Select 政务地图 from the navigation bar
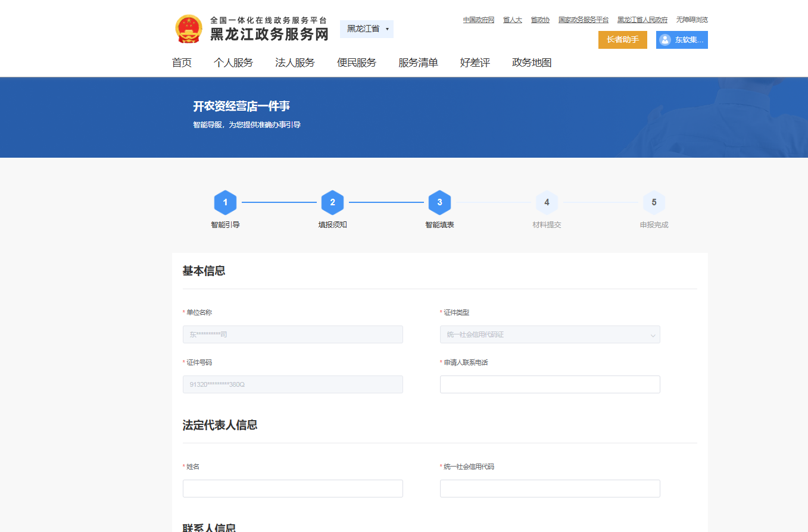Screen dimensions: 808x532 pyautogui.click(x=532, y=62)
